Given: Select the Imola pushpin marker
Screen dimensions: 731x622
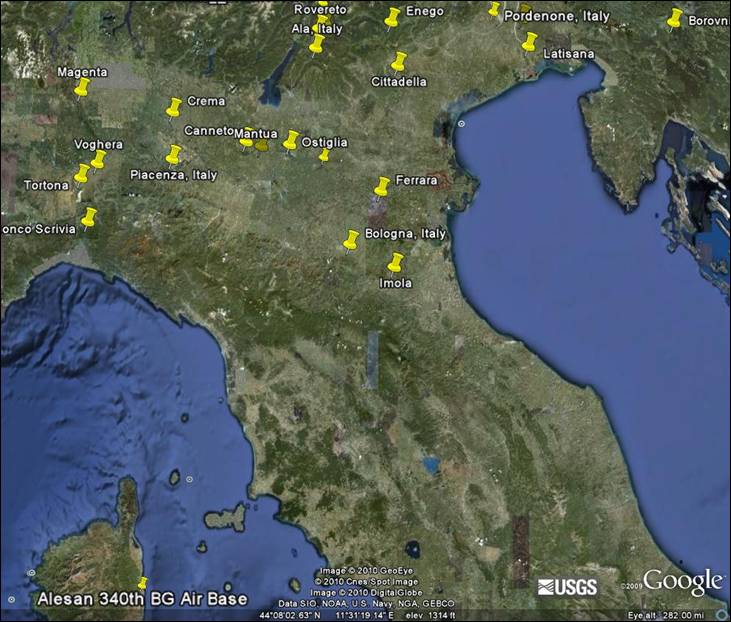Looking at the screenshot, I should click(x=395, y=263).
